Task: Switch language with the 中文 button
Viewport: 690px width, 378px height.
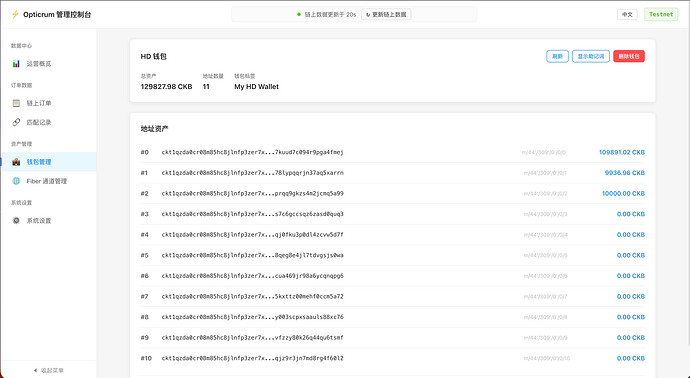Action: coord(627,15)
